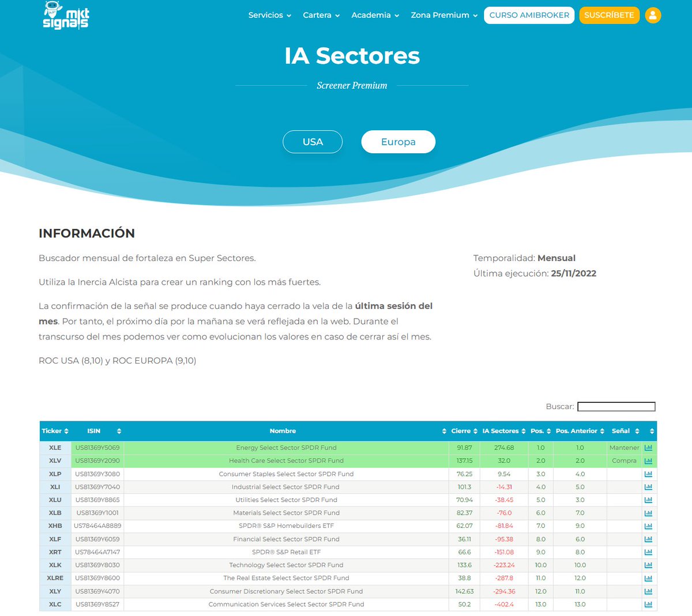Sort table by IA Sectores column

[x=504, y=431]
